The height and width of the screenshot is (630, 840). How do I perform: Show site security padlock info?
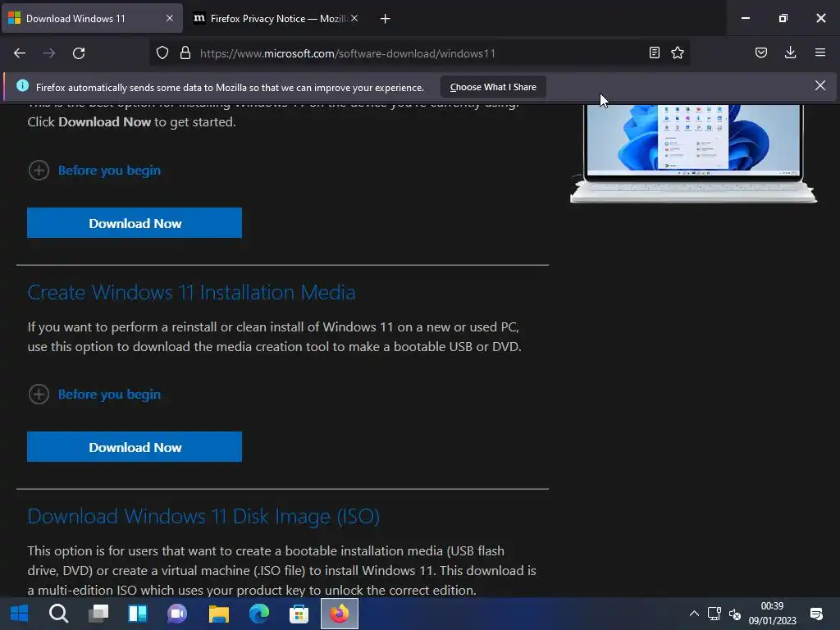(185, 53)
